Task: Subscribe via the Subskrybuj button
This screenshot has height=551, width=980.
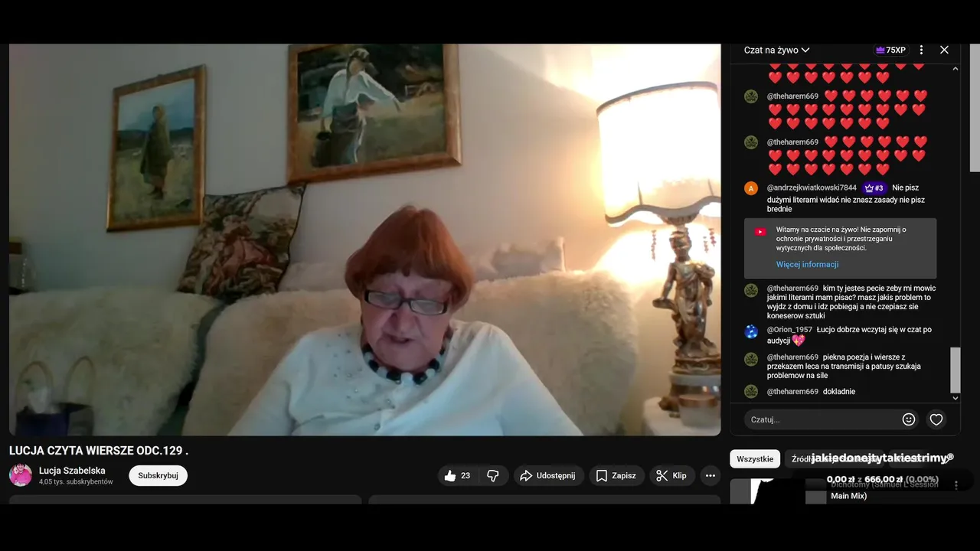Action: 158,475
